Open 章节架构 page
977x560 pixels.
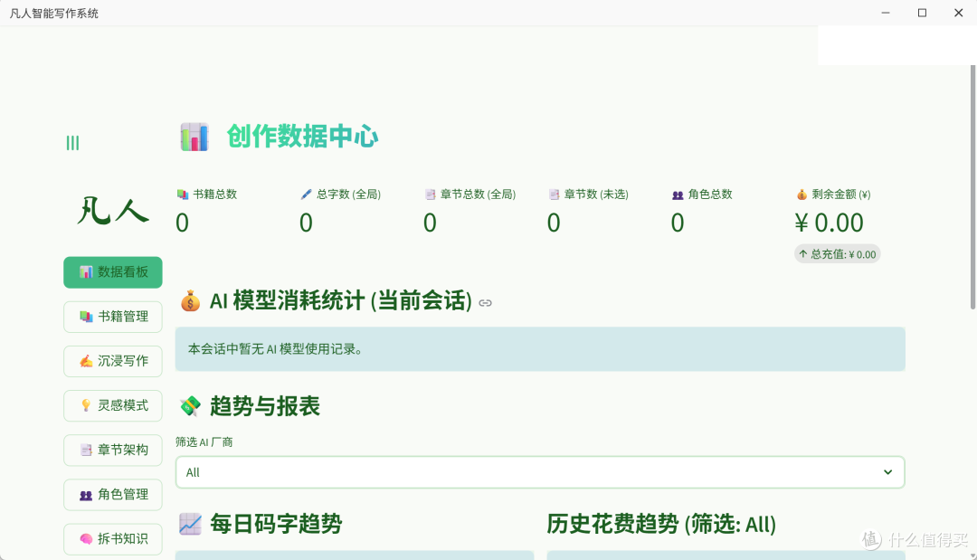pyautogui.click(x=113, y=450)
